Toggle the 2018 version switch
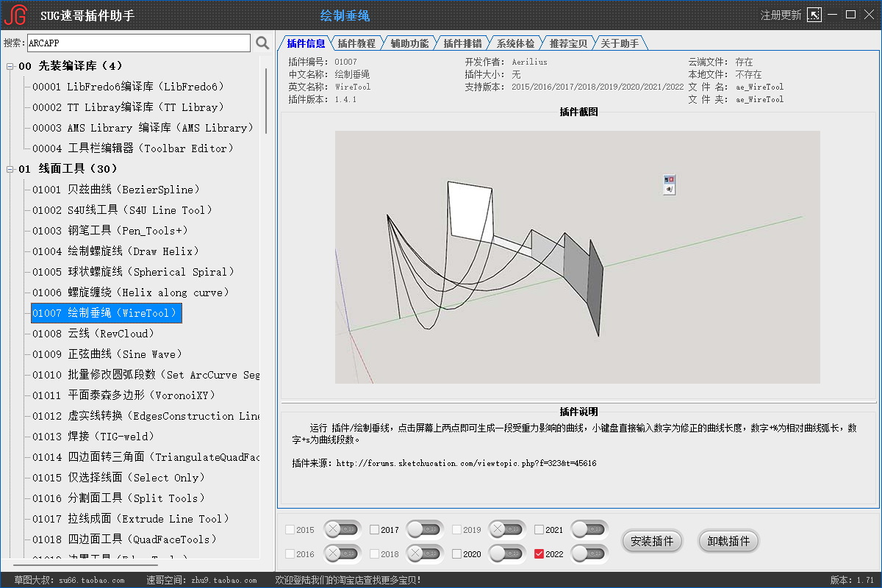 (425, 553)
